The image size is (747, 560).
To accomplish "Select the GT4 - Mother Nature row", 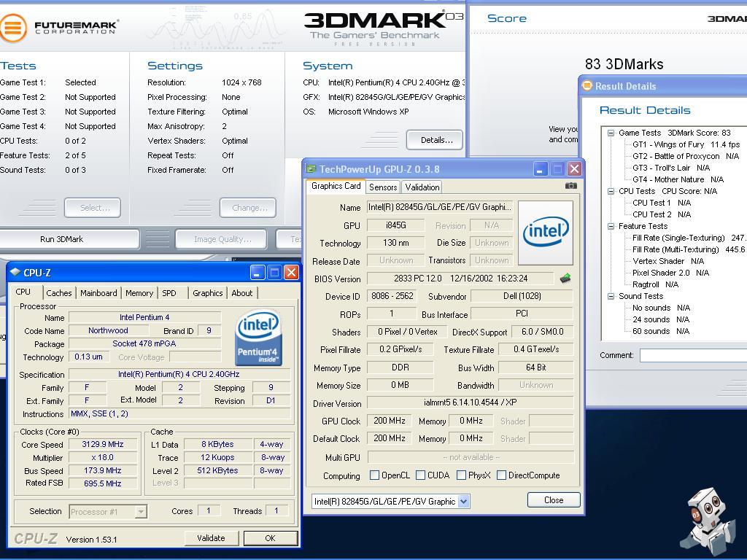I will pos(678,179).
